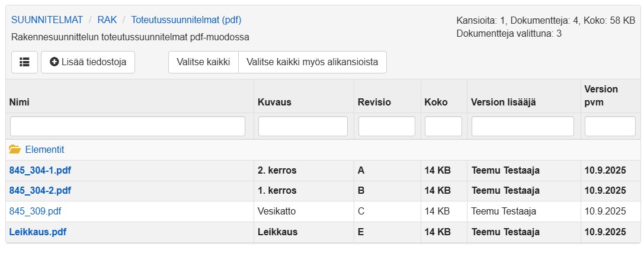The width and height of the screenshot is (644, 253).
Task: Focus the Koko filter field
Action: pos(444,126)
